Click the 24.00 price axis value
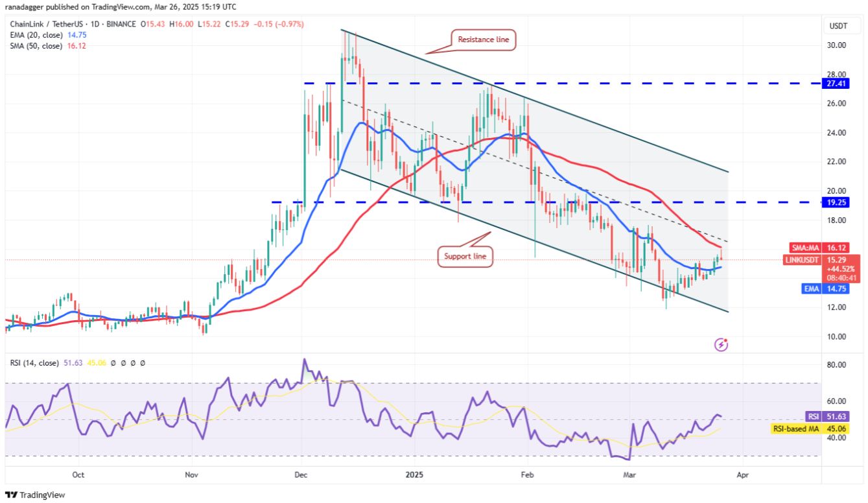This screenshot has height=503, width=868. click(x=836, y=133)
